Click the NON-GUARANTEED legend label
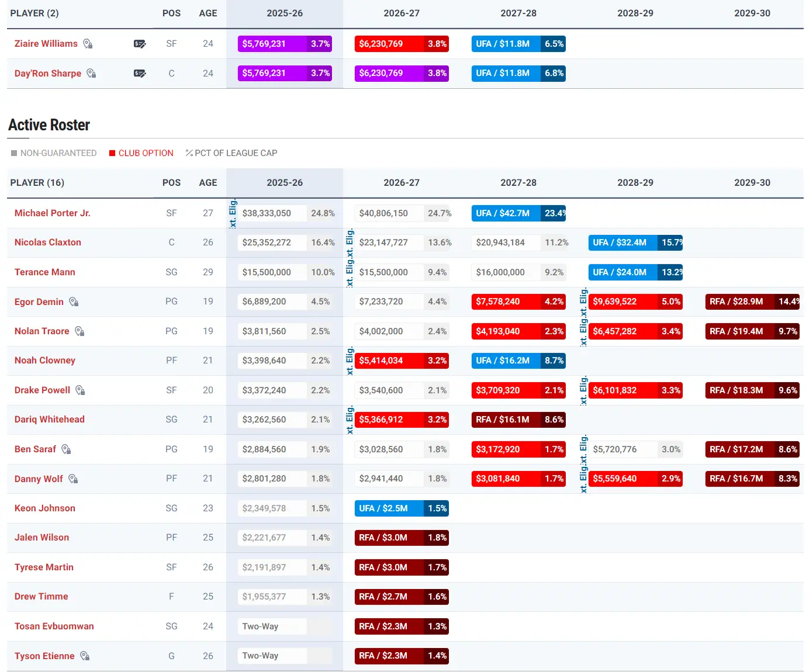This screenshot has width=806, height=672. 58,153
